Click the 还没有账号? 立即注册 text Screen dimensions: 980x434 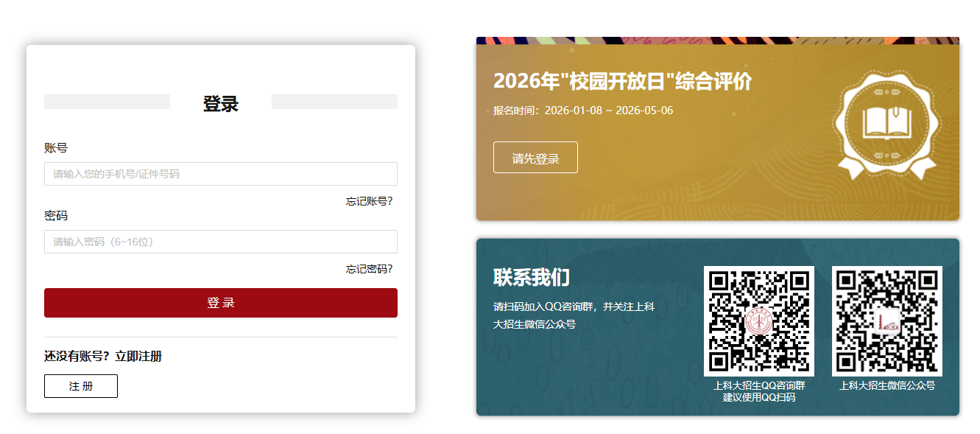[103, 357]
